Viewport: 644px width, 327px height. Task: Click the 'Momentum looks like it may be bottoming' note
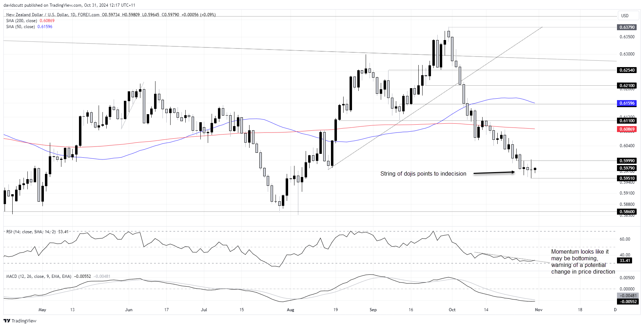[583, 262]
